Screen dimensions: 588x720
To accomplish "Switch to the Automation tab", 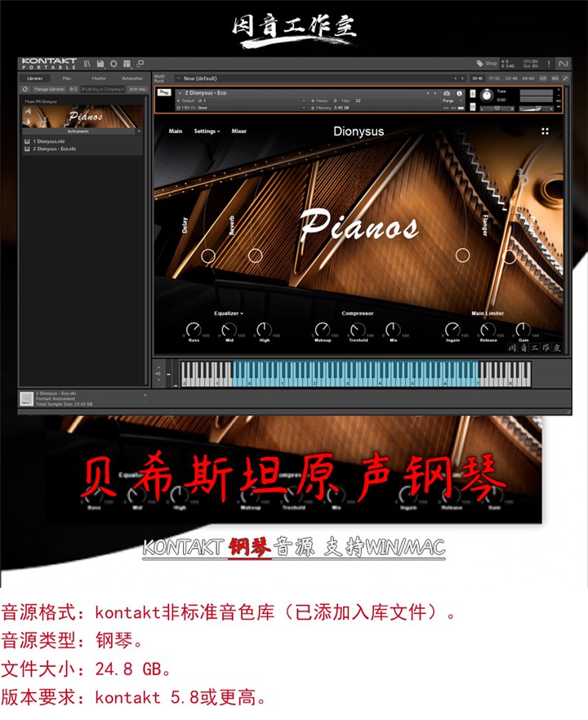I will coord(131,78).
